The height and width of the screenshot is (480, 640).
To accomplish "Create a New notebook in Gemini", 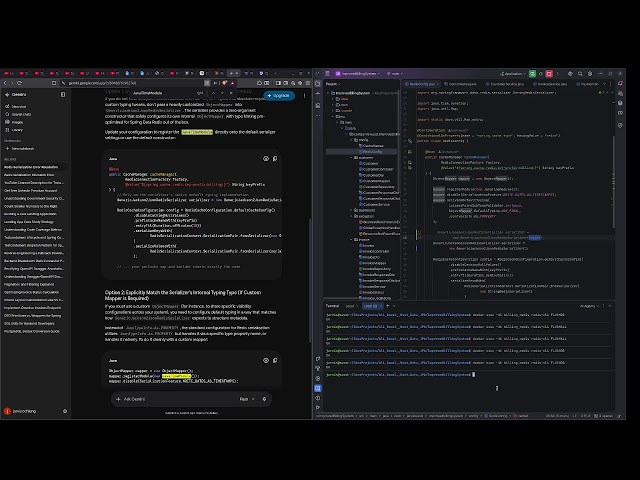I will coord(20,149).
